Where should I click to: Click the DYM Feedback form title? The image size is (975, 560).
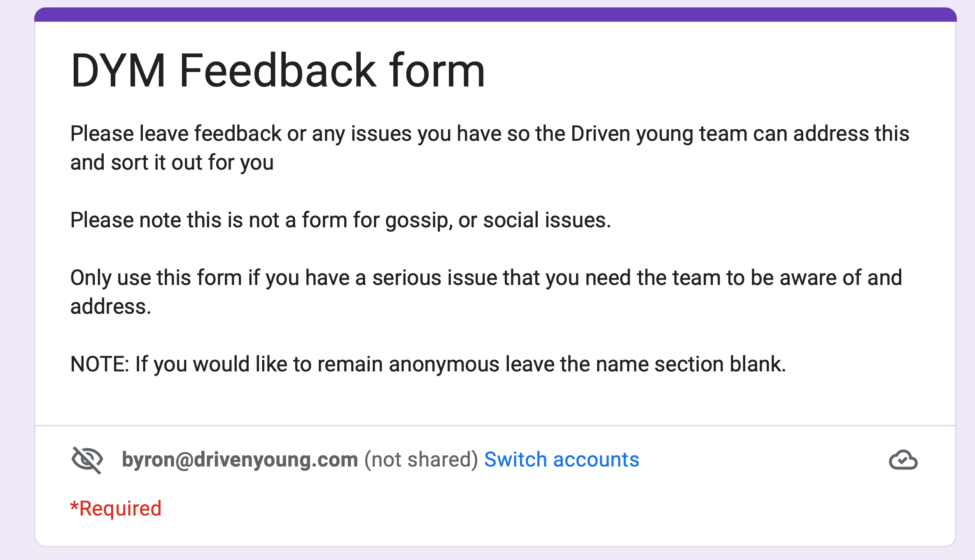tap(278, 71)
